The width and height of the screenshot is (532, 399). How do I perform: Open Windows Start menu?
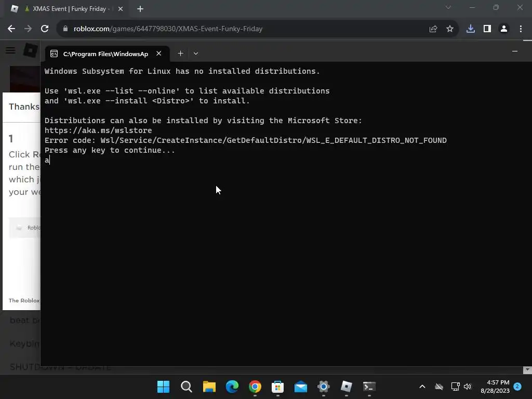pos(163,387)
